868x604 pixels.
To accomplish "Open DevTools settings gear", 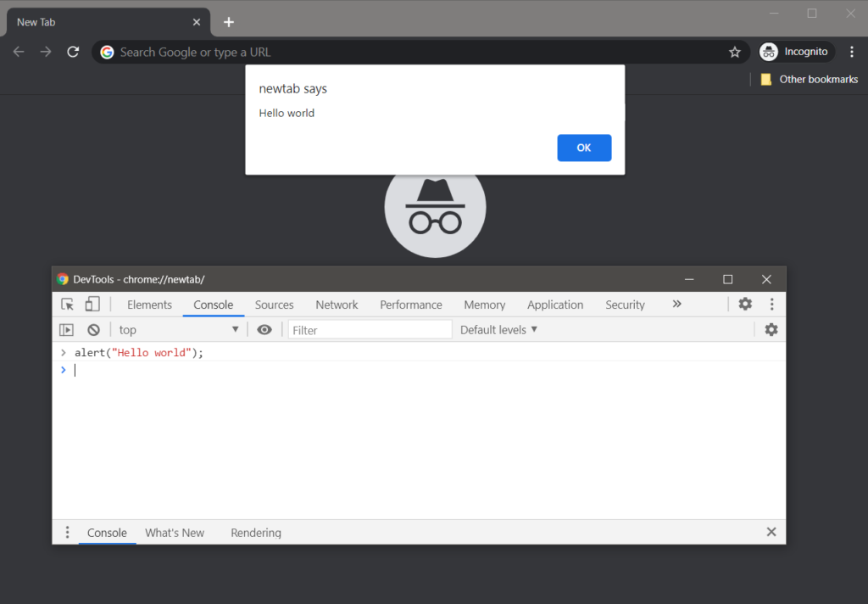I will click(x=745, y=304).
